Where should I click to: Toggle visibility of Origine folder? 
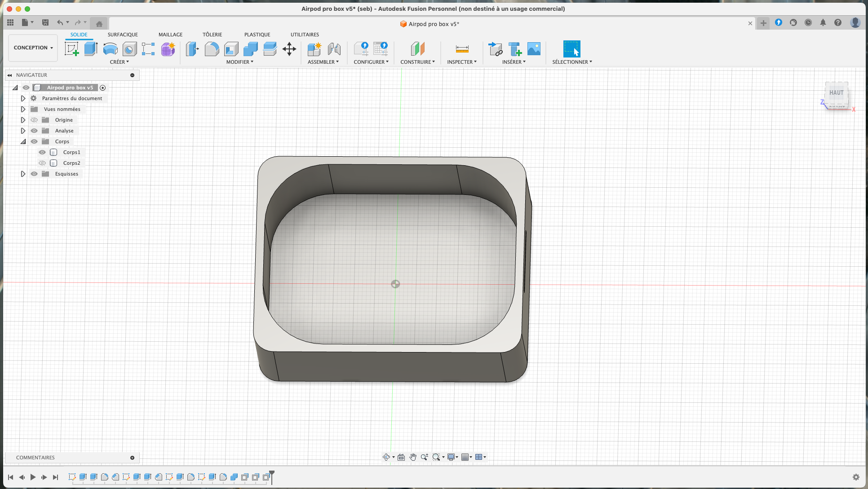pos(34,120)
